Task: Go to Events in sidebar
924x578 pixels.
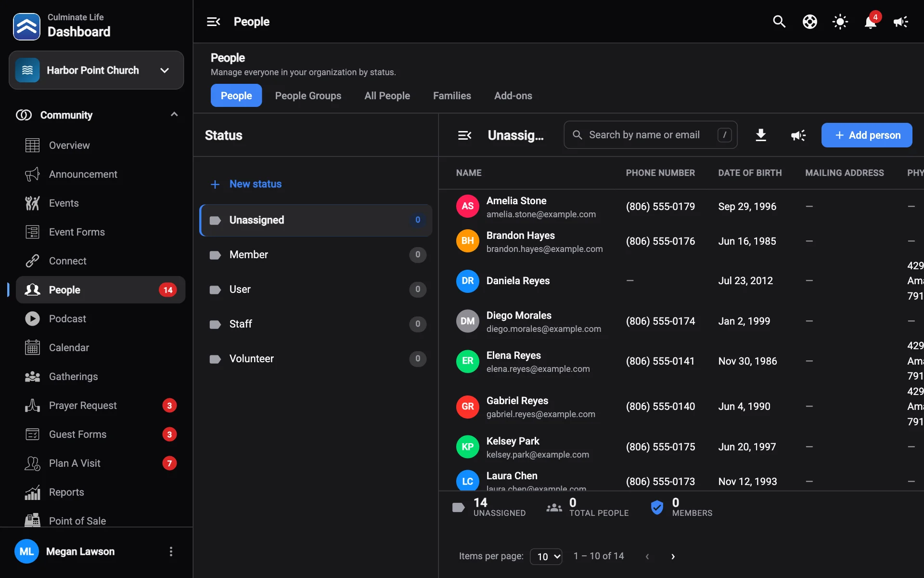Action: [101, 203]
